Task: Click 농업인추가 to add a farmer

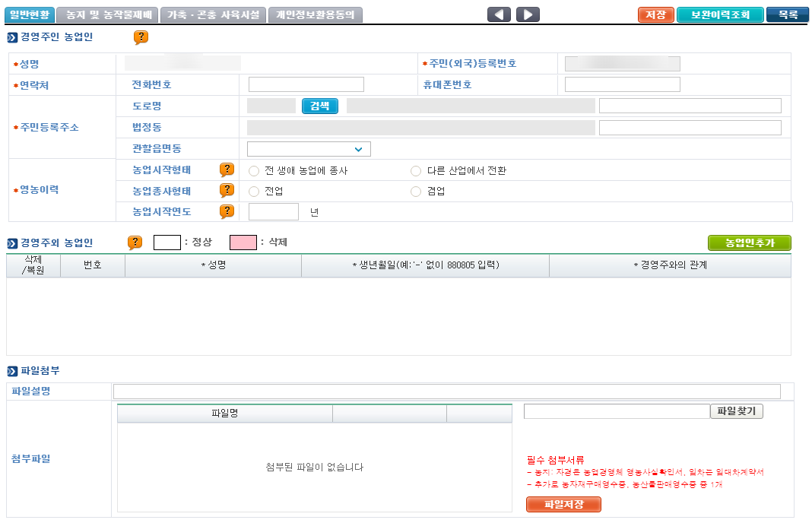Action: (x=750, y=243)
